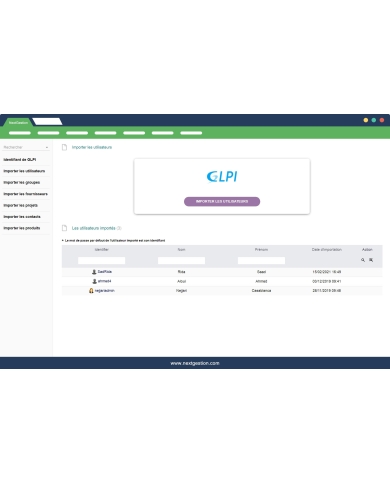The image size is (390, 484).
Task: Click the import date in the ahmed4 row
Action: pos(327,281)
